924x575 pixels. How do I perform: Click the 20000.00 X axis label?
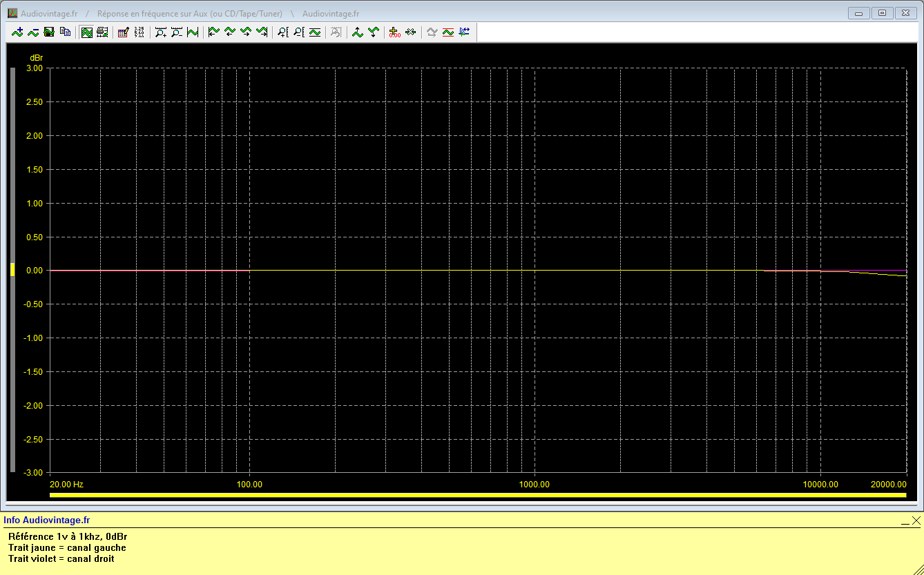point(888,484)
